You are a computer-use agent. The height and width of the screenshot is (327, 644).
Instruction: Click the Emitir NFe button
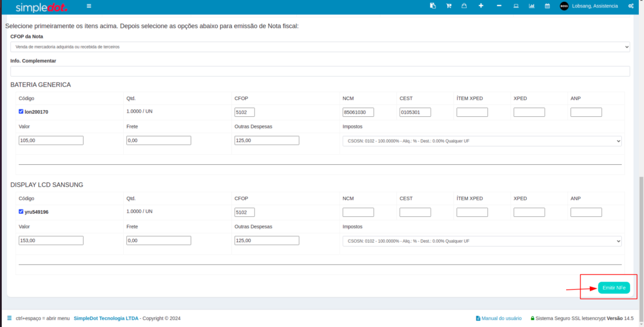[613, 287]
